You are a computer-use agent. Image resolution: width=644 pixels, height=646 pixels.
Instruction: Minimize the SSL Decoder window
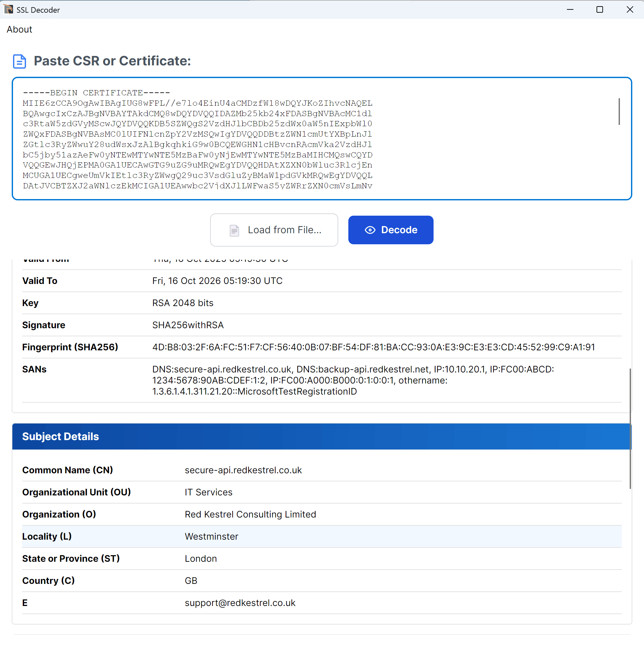570,9
